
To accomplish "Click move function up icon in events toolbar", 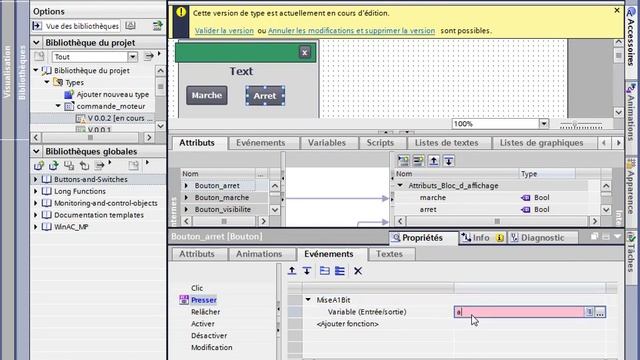I will [x=292, y=271].
